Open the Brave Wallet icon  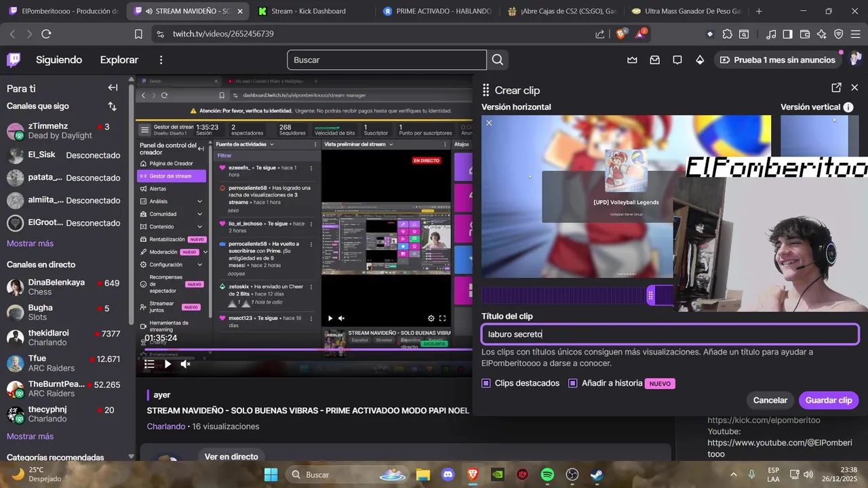805,34
